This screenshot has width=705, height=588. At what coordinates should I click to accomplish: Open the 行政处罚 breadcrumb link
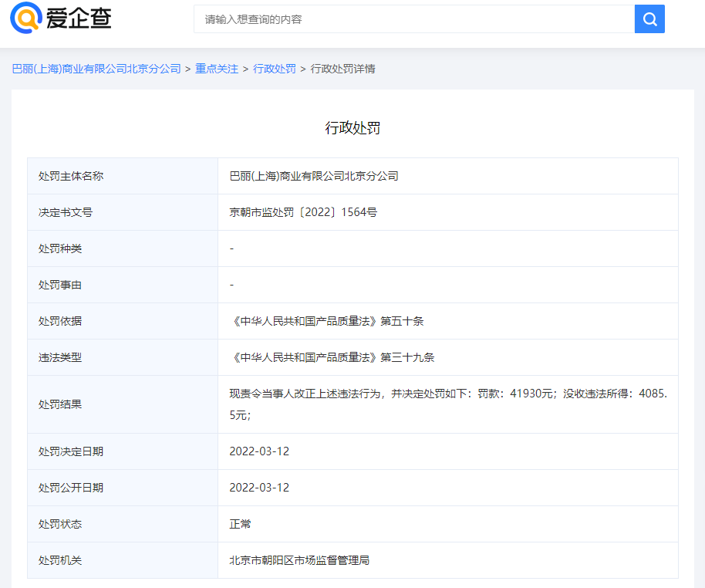275,68
